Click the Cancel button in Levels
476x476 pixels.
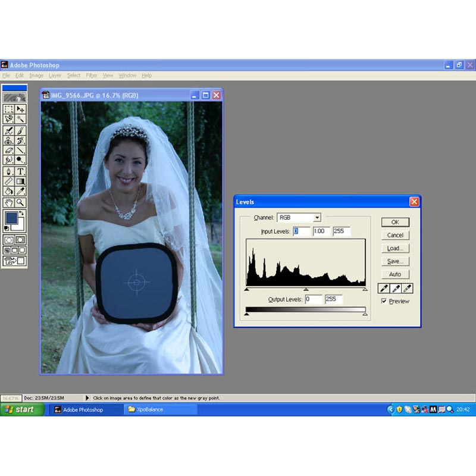pyautogui.click(x=395, y=235)
